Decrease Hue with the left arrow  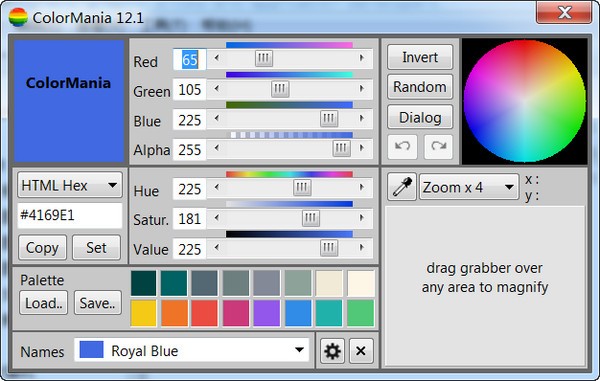click(x=217, y=187)
